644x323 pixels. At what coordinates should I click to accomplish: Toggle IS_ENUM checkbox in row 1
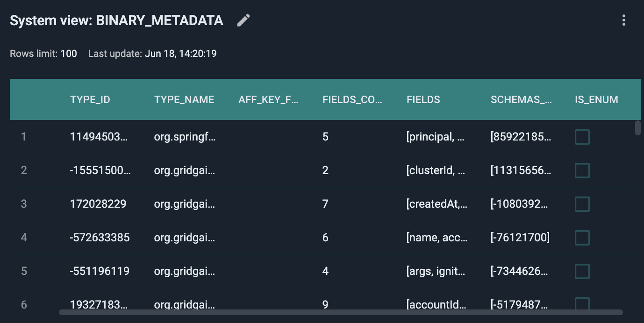pos(582,137)
